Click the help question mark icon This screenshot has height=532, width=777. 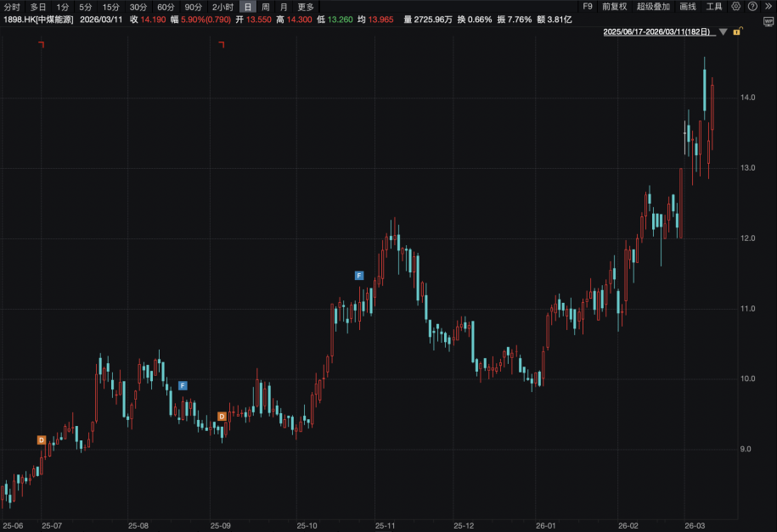click(x=751, y=7)
